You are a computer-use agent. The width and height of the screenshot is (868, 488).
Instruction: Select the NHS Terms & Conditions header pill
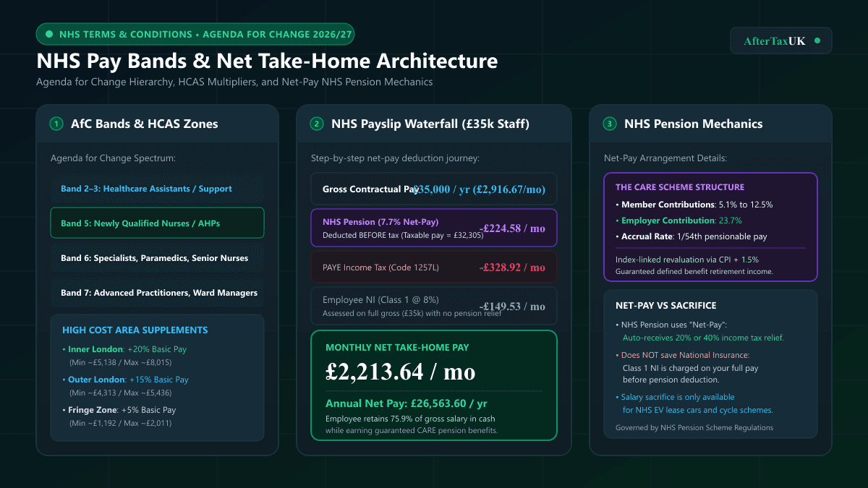pos(195,34)
